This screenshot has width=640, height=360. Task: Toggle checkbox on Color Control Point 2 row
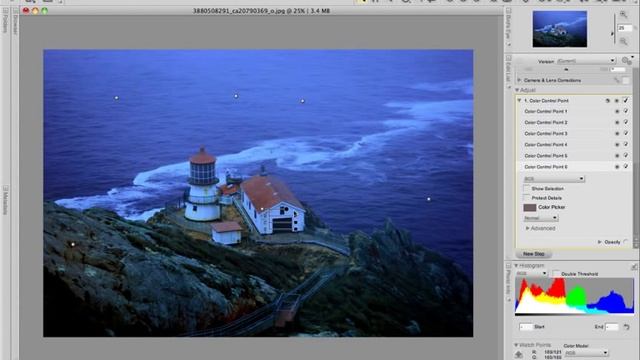626,122
